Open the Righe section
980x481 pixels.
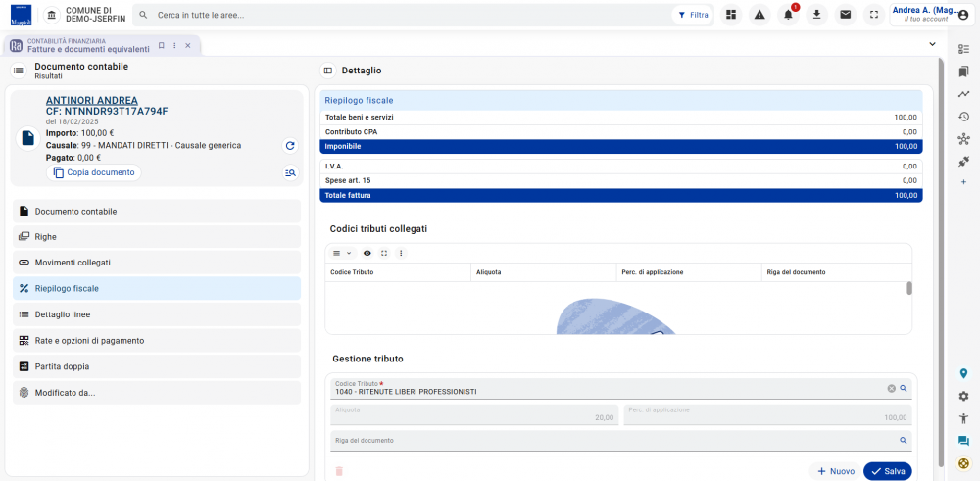click(156, 237)
